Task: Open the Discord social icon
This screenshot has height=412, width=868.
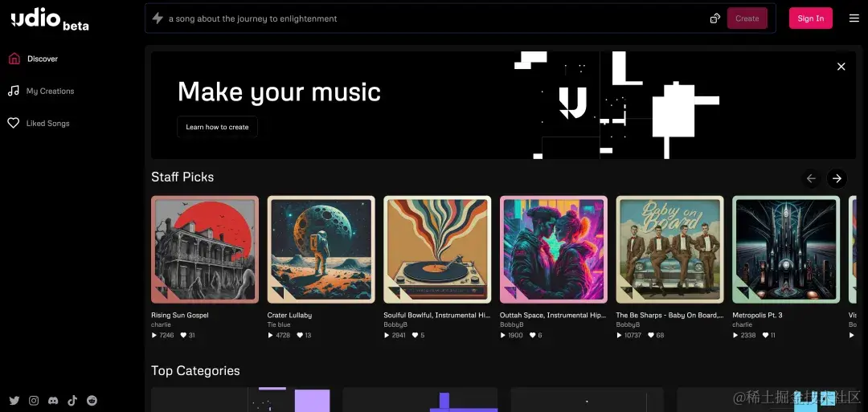Action: (x=53, y=401)
